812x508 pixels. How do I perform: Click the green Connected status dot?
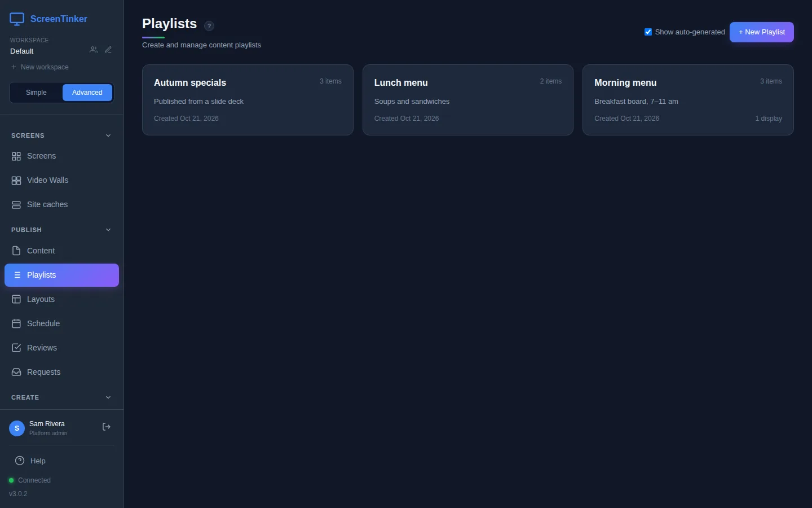[x=11, y=480]
